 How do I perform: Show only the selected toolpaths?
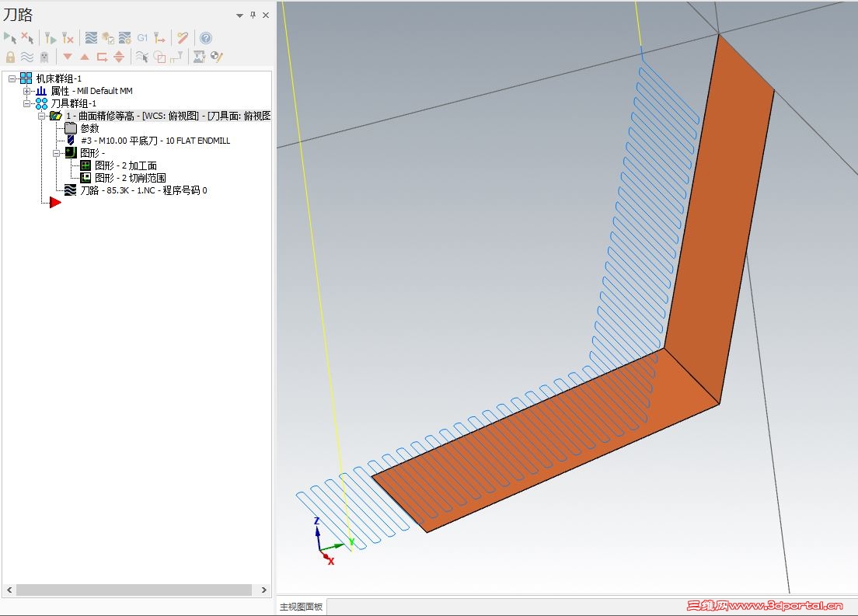point(142,57)
